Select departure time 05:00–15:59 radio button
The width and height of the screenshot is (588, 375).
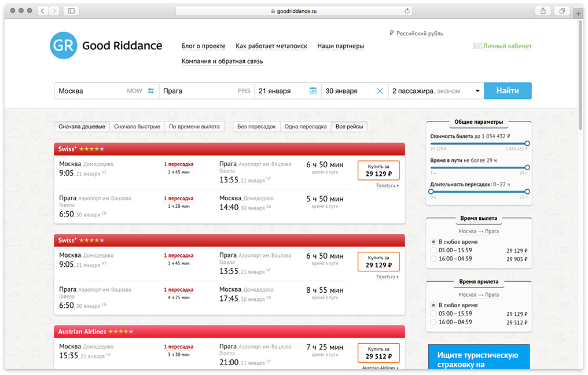click(x=434, y=251)
